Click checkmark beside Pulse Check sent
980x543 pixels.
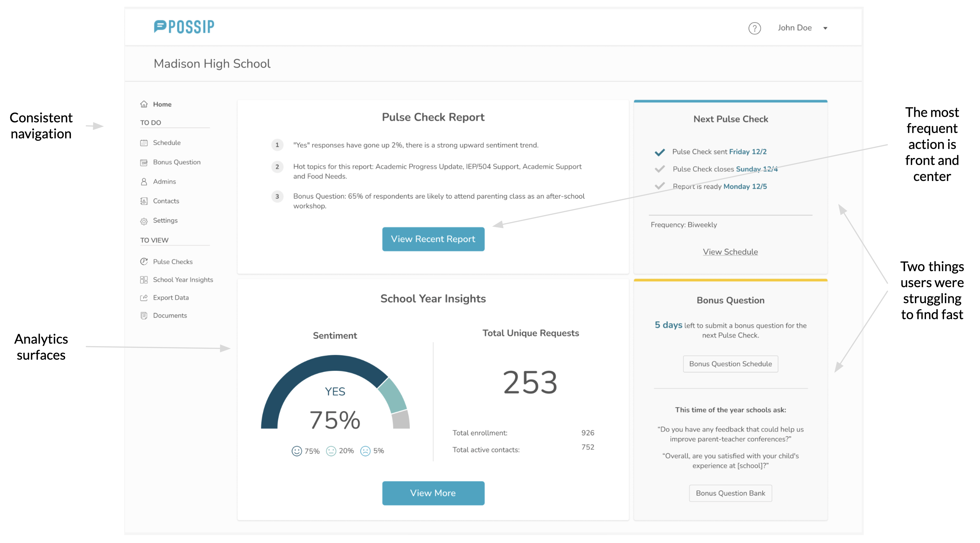[x=660, y=152]
